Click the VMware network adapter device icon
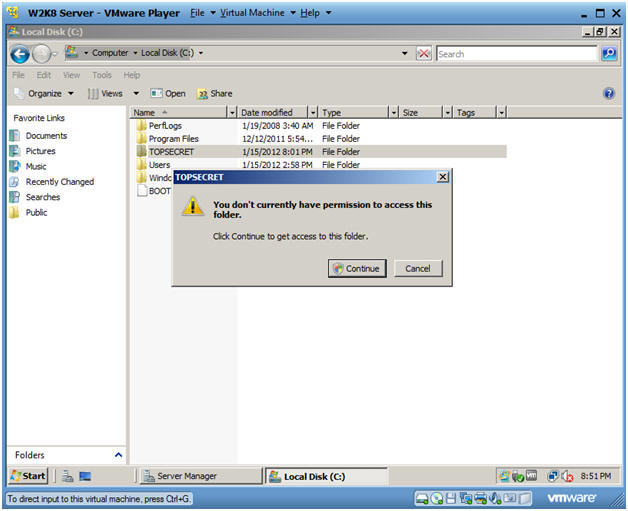628x511 pixels. click(x=466, y=499)
